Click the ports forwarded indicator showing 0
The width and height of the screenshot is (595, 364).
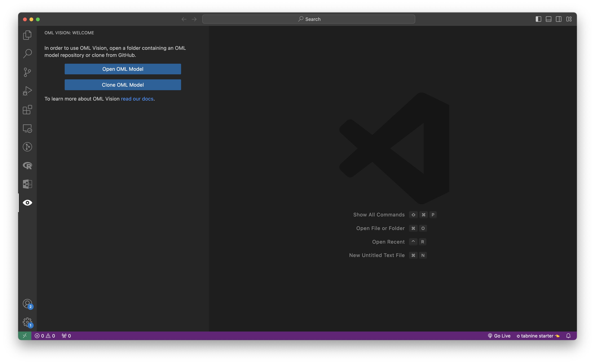tap(66, 336)
